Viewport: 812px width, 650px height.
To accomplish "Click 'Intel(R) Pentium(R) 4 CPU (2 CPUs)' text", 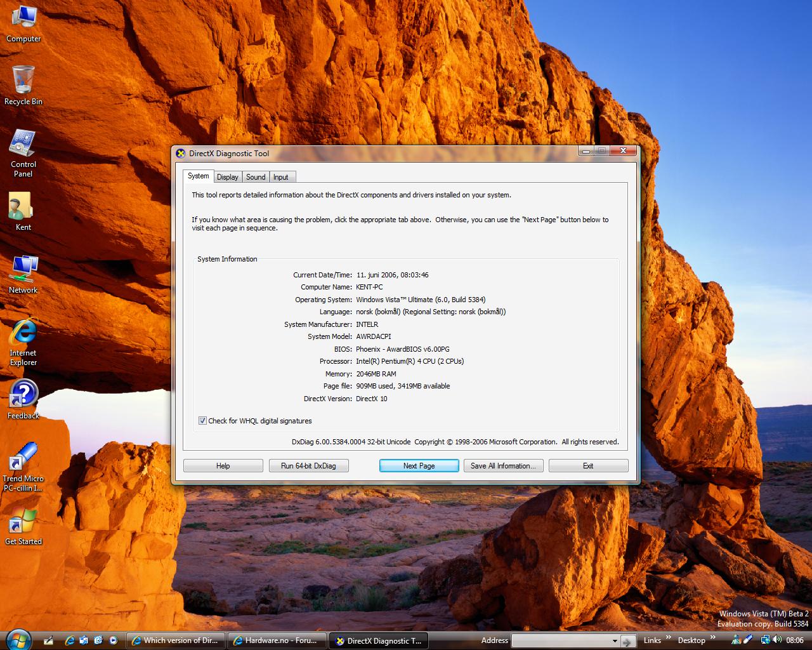I will pos(410,361).
